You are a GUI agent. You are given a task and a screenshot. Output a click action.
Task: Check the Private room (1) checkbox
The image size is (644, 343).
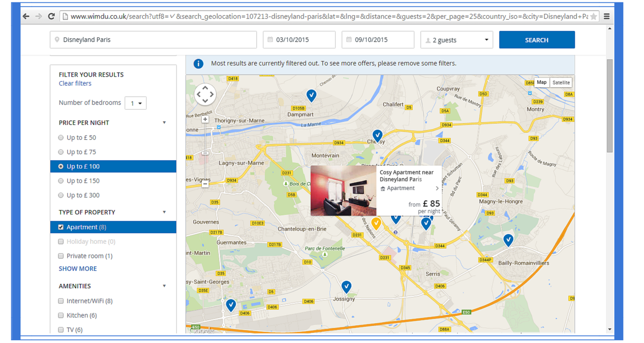click(x=61, y=256)
